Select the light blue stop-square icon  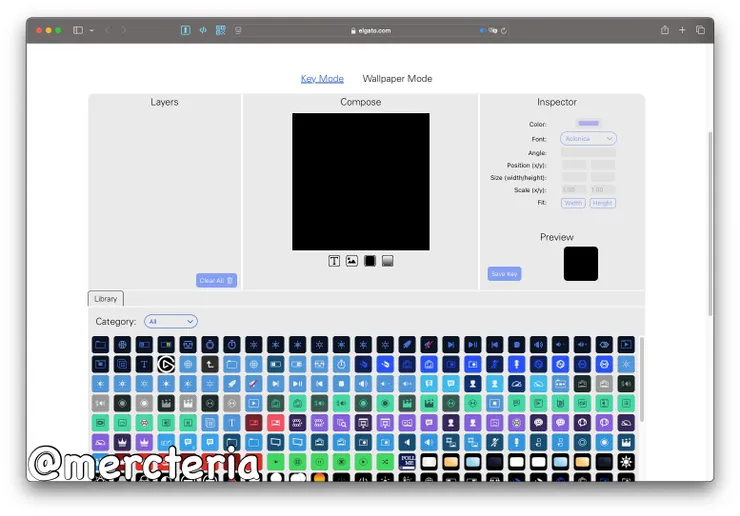pyautogui.click(x=341, y=384)
